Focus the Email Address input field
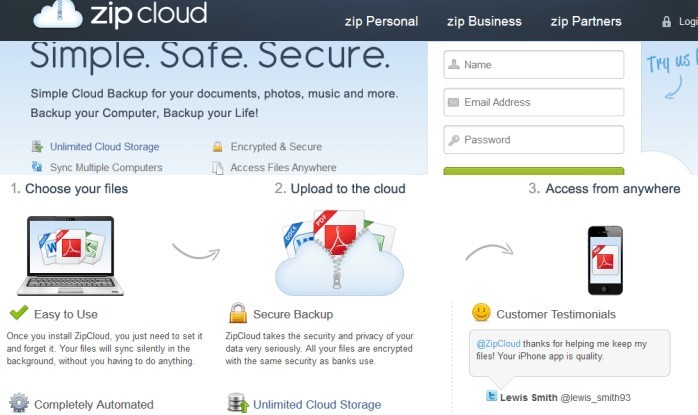The width and height of the screenshot is (698, 415). pos(534,102)
